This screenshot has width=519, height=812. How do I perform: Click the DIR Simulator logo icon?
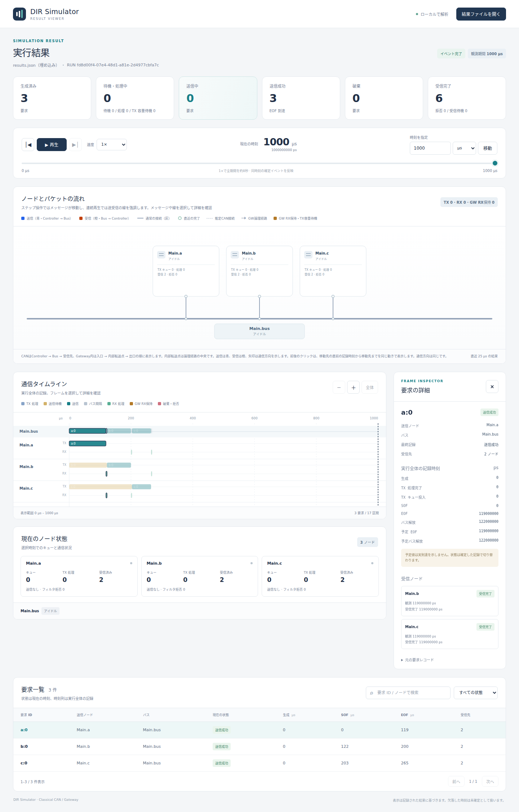tap(19, 14)
